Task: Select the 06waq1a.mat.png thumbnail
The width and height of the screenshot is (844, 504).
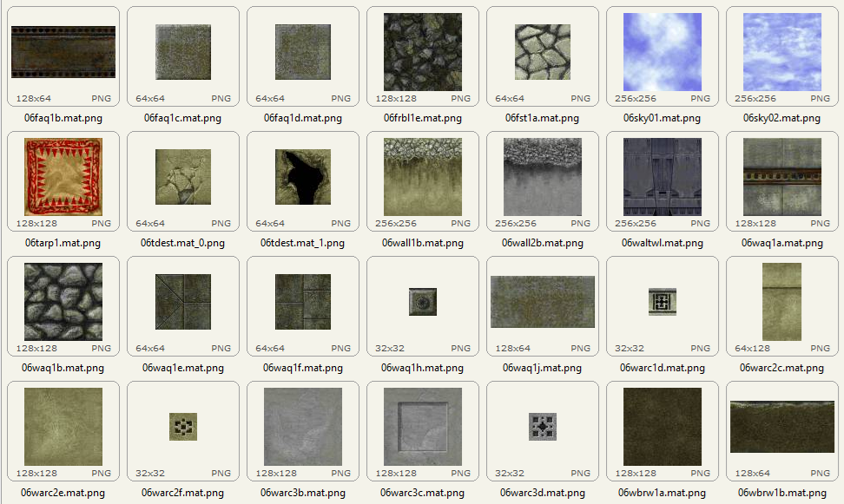Action: click(x=782, y=177)
